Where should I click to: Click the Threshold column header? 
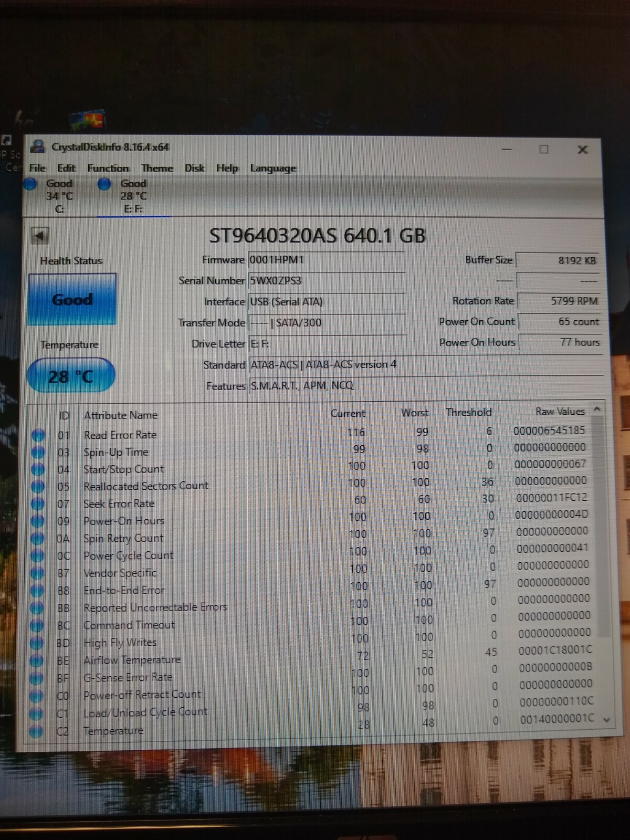click(469, 412)
